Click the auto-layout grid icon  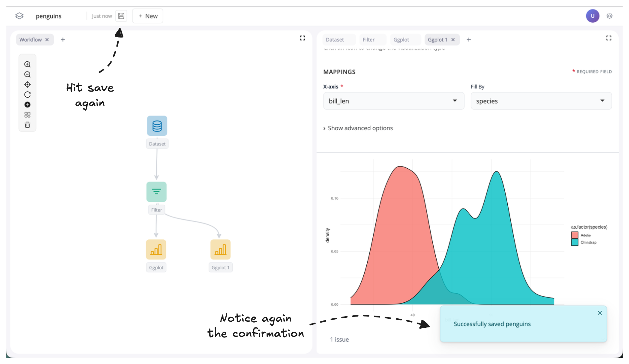point(27,115)
